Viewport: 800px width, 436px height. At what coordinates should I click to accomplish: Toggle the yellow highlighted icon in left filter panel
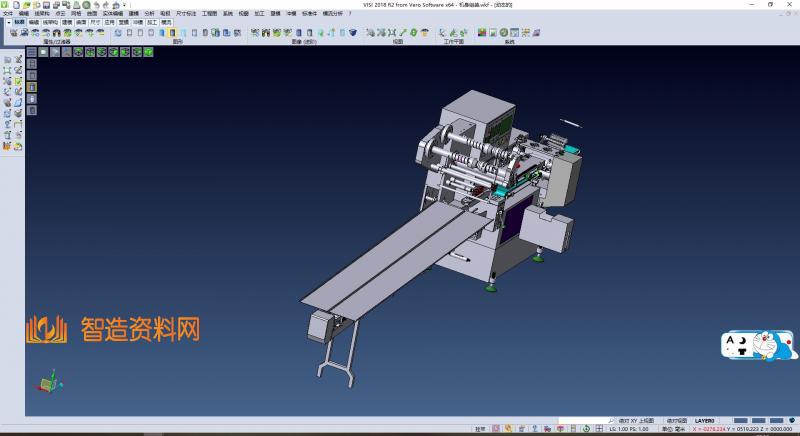point(31,86)
